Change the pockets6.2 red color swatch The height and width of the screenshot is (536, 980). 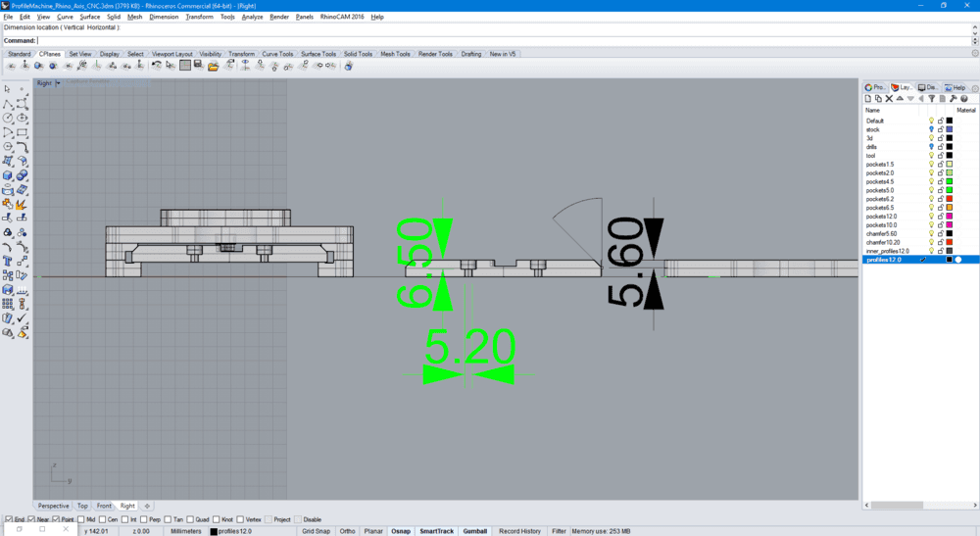point(950,199)
